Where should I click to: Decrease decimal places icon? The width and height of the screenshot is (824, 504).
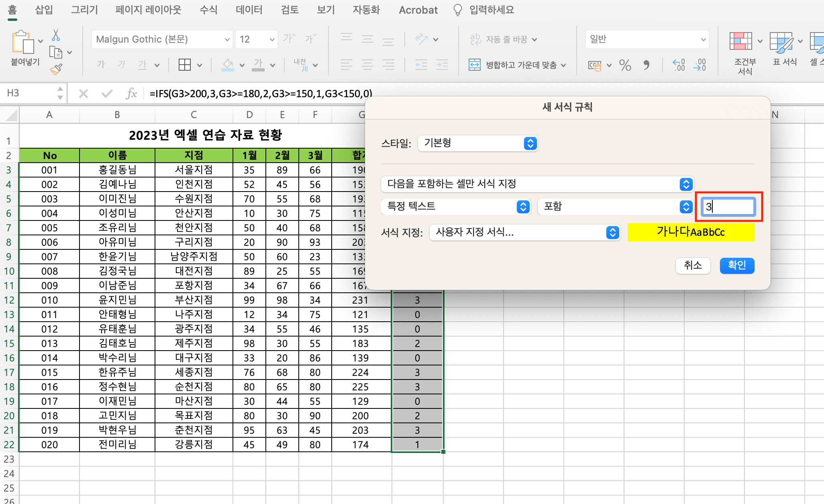700,65
